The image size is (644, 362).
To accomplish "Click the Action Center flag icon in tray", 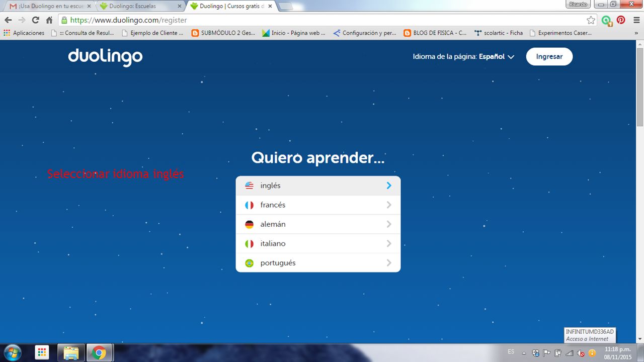I will click(547, 353).
